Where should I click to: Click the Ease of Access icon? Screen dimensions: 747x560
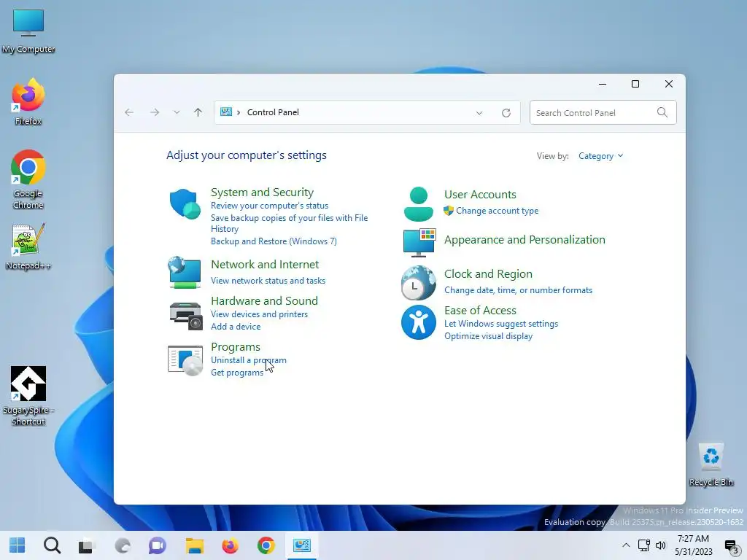[418, 322]
